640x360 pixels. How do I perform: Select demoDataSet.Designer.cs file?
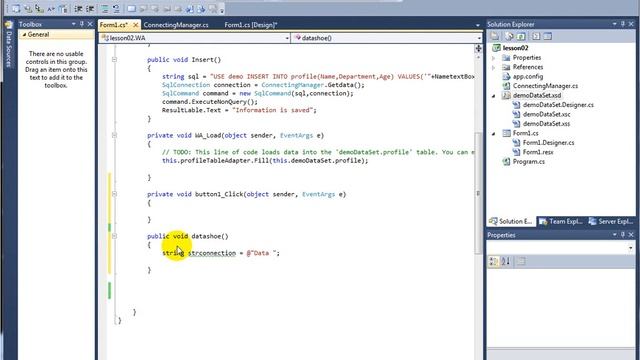point(558,105)
